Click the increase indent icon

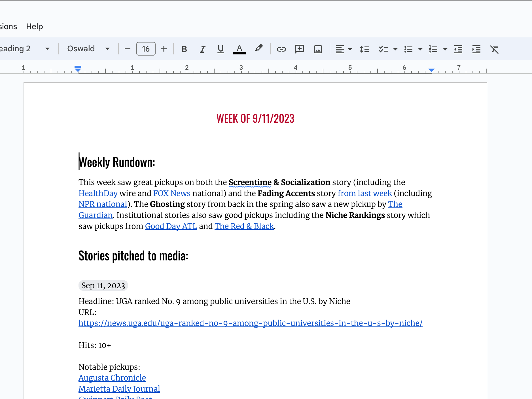pyautogui.click(x=476, y=49)
